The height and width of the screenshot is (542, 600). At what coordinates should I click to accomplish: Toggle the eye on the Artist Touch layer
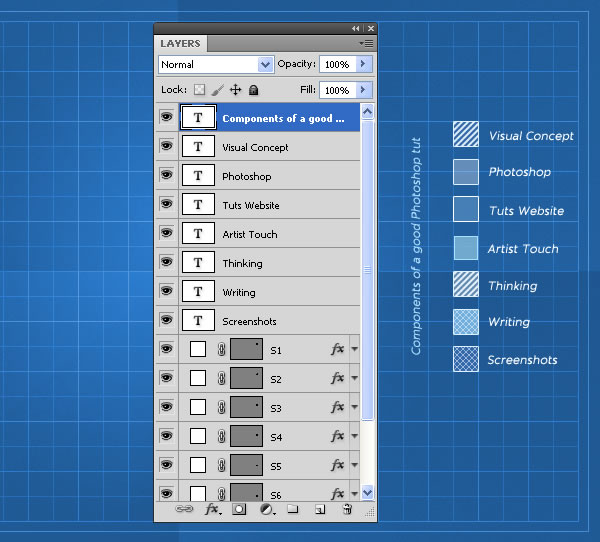coord(166,233)
